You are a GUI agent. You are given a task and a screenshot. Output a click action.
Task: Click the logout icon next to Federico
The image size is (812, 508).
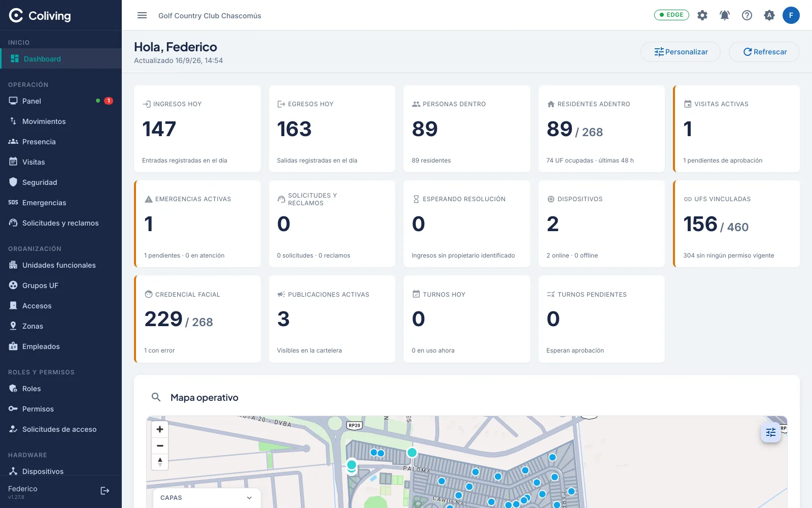105,491
